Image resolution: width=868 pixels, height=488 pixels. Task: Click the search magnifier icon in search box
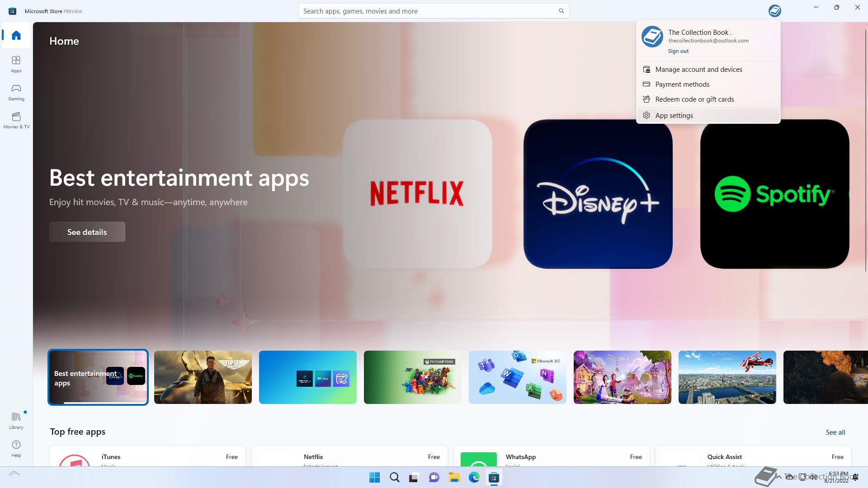561,11
